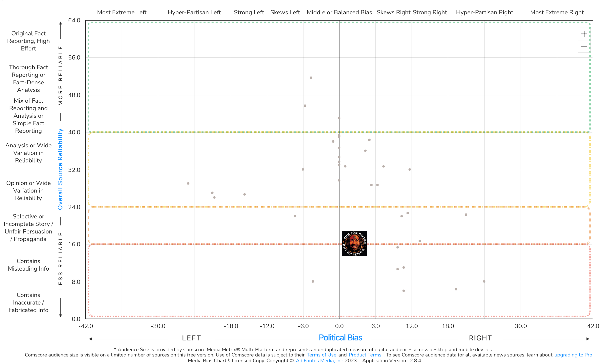
Task: Click the Skews Left column label
Action: pyautogui.click(x=285, y=12)
